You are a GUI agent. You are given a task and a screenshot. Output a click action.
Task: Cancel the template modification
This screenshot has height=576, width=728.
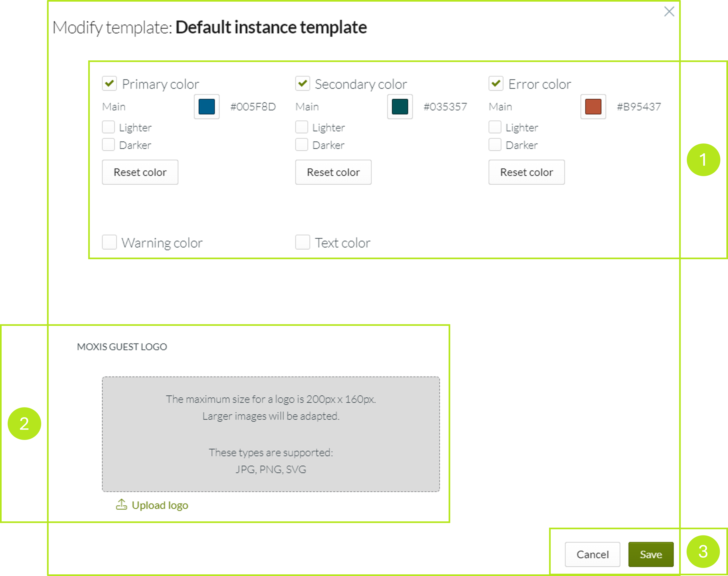tap(592, 554)
